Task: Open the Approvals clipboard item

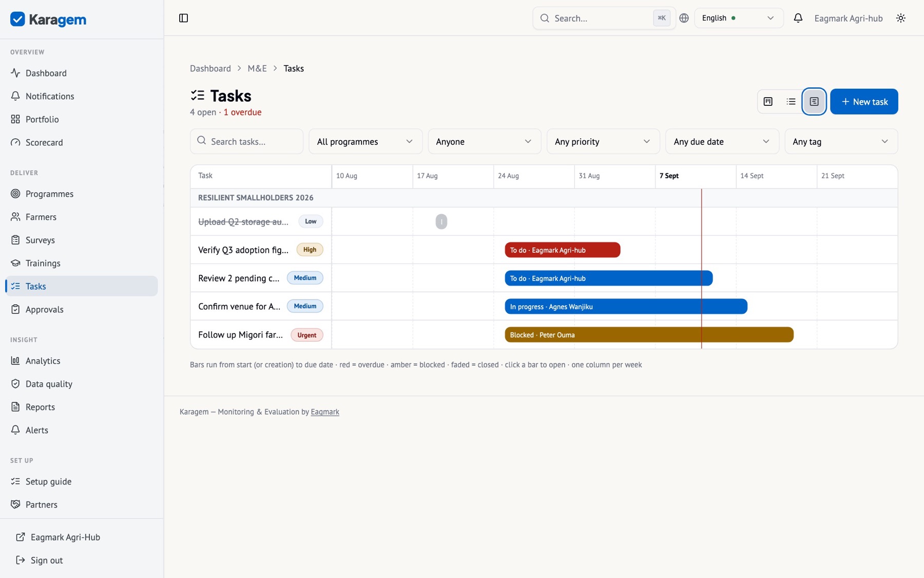Action: click(82, 309)
